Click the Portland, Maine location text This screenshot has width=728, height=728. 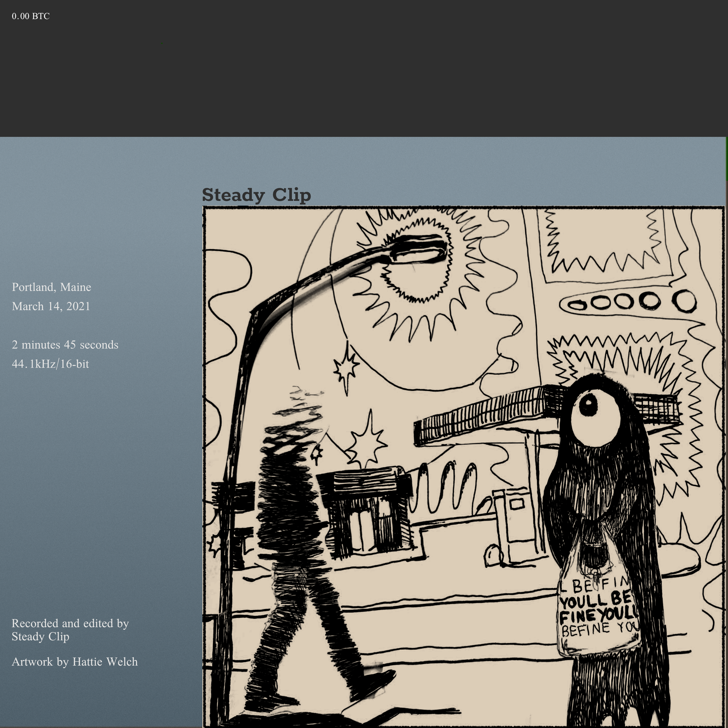[x=51, y=287]
